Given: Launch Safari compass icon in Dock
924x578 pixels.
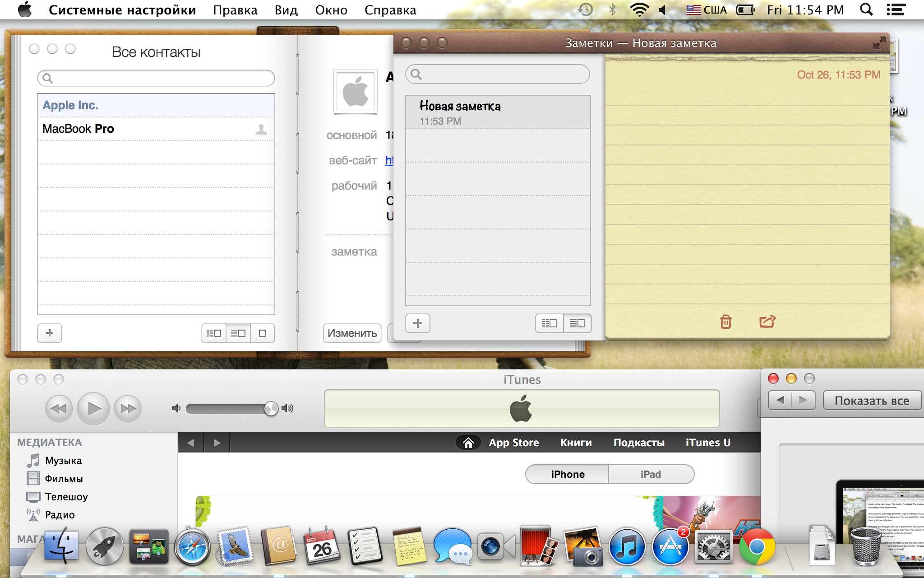Looking at the screenshot, I should click(x=192, y=547).
